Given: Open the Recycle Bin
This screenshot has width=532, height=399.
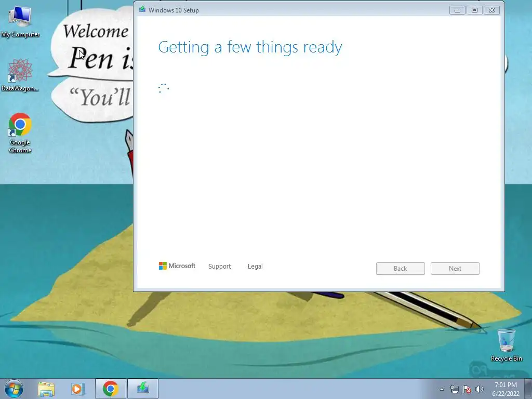Looking at the screenshot, I should pyautogui.click(x=506, y=344).
